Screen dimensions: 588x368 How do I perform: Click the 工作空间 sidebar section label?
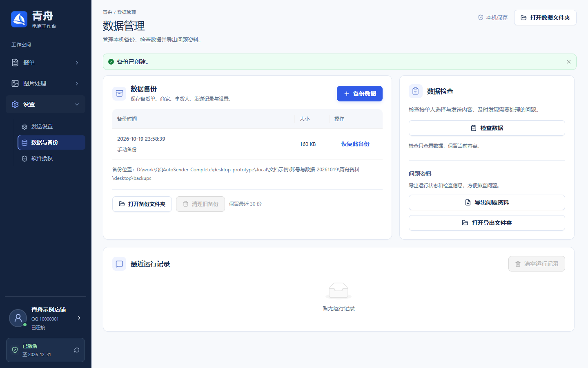(21, 45)
